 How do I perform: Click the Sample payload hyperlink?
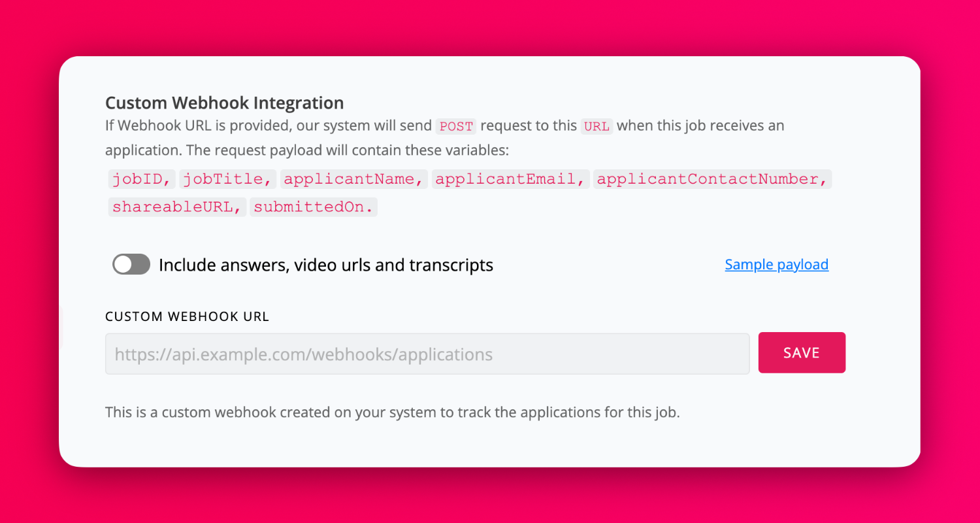(x=776, y=264)
